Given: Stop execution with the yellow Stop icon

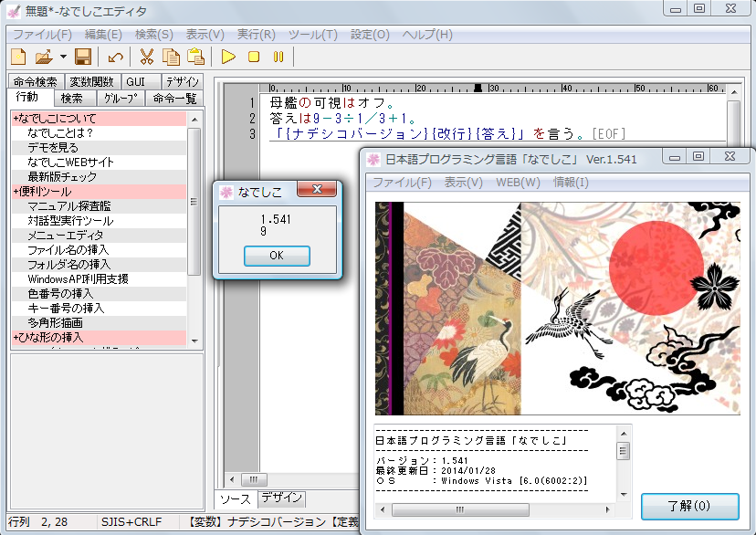Looking at the screenshot, I should click(254, 57).
